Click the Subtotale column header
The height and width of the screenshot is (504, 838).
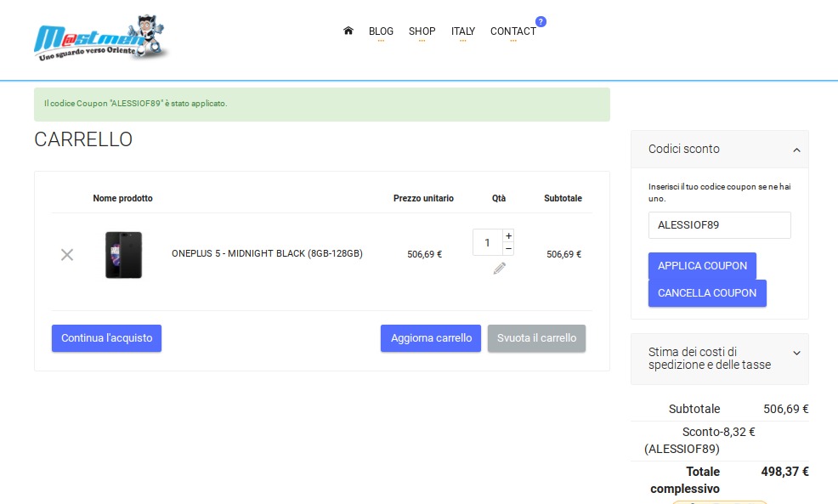(x=563, y=198)
